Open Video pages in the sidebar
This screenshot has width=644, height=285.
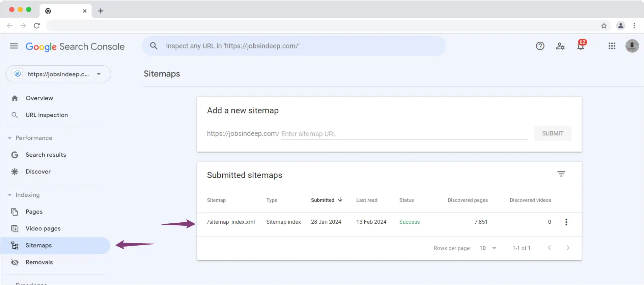43,229
